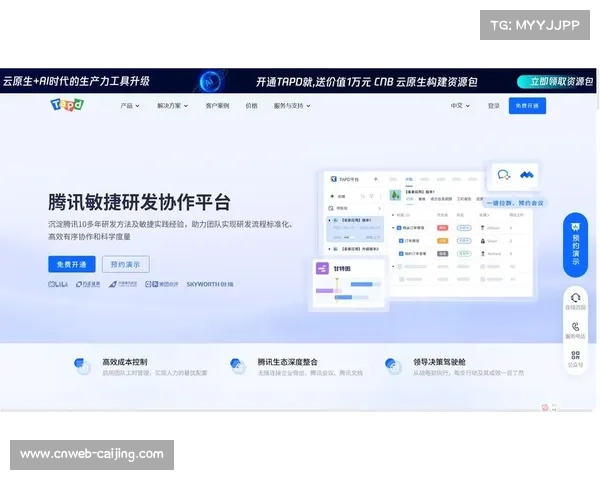Click the hero 免费开通 button
The image size is (600, 480).
tap(72, 264)
